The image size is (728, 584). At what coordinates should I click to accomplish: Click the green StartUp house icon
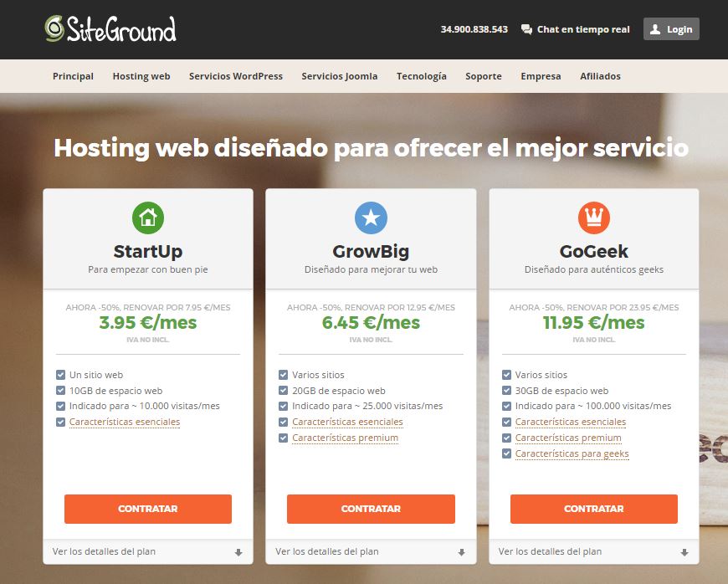click(x=148, y=218)
